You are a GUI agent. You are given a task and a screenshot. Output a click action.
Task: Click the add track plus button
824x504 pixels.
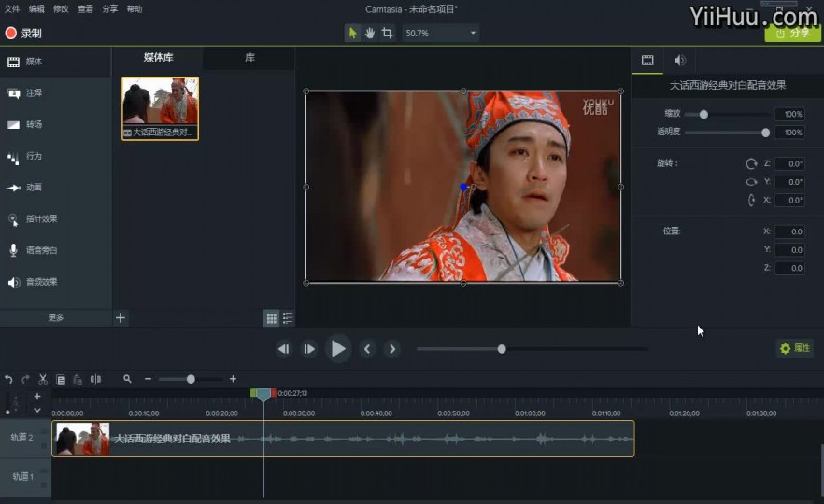(x=37, y=397)
